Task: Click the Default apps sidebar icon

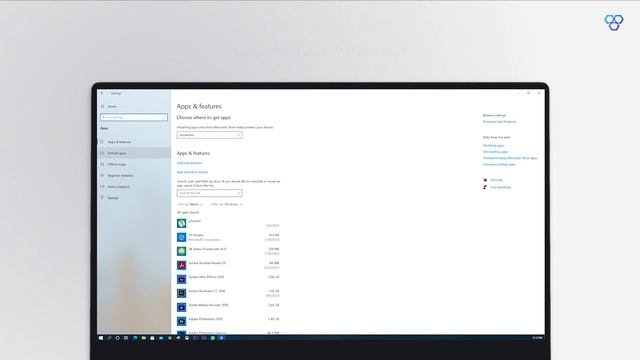Action: [102, 153]
